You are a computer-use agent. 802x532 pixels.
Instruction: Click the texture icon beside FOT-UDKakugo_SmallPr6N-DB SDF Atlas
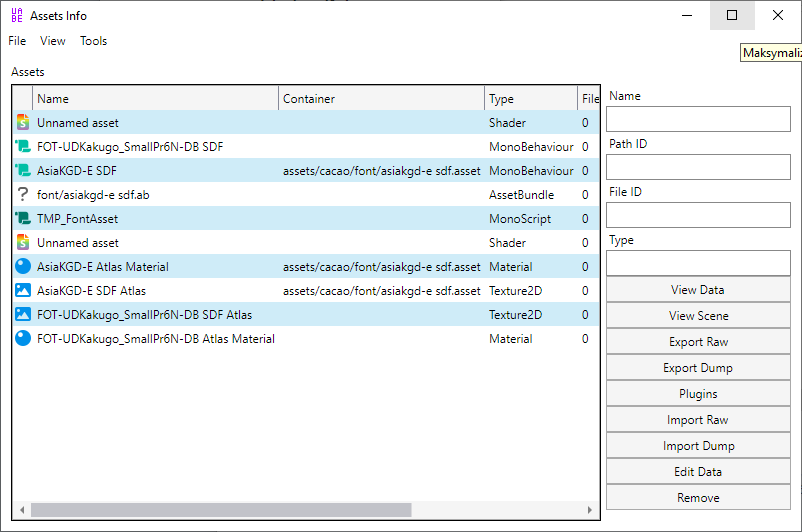pyautogui.click(x=23, y=315)
